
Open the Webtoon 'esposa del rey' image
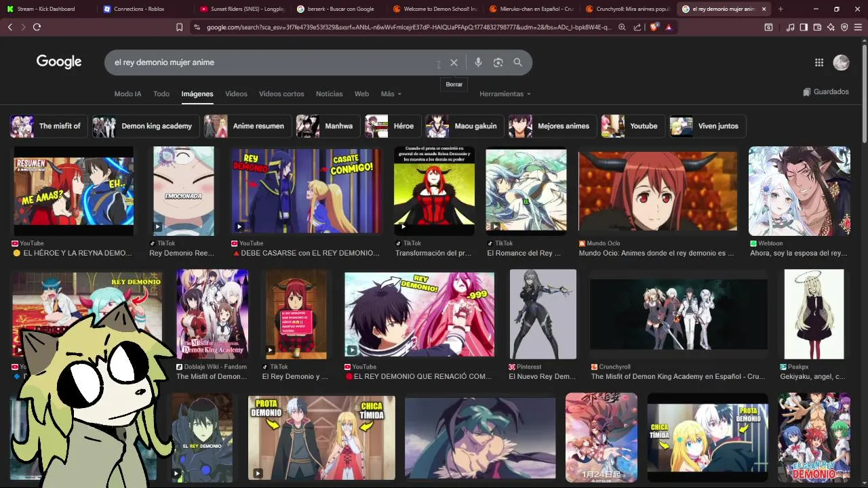click(799, 191)
